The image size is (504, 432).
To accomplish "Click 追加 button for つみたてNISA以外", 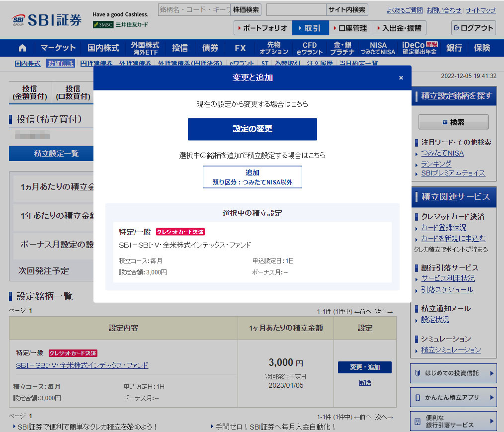I will 252,177.
